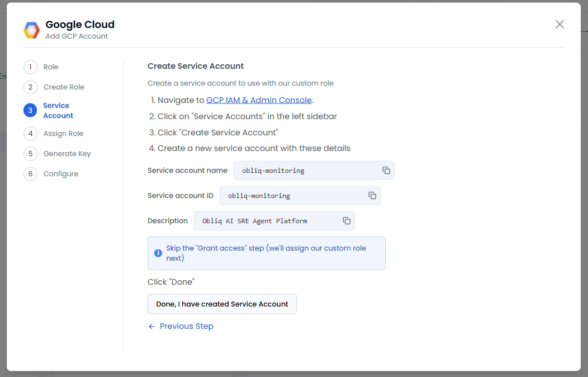The image size is (588, 377).
Task: Click the Service account ID field
Action: coord(293,196)
